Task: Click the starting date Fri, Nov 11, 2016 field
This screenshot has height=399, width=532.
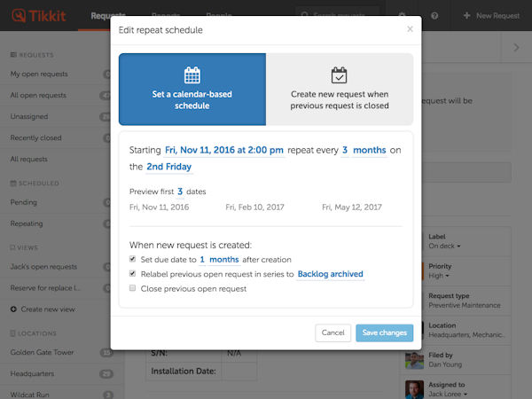Action: pyautogui.click(x=224, y=151)
